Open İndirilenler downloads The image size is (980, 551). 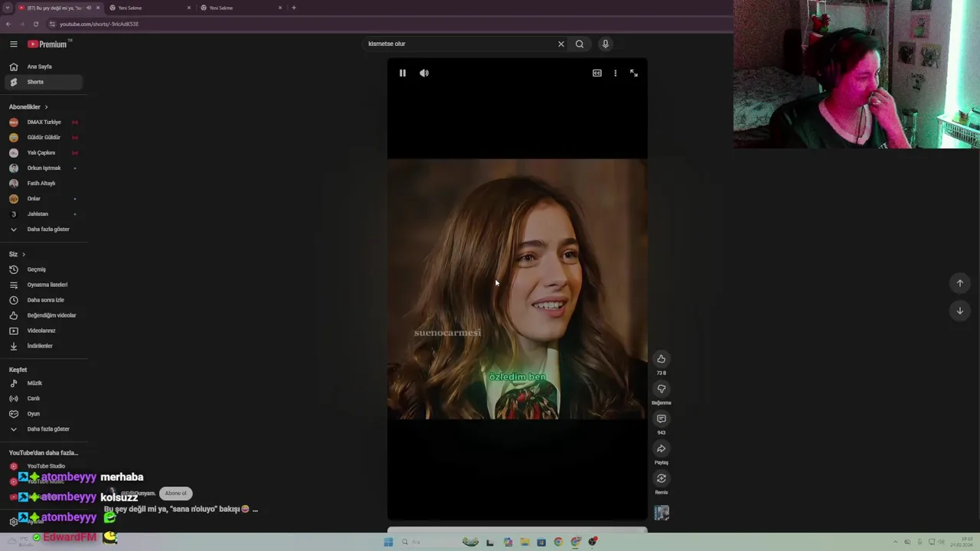44,346
